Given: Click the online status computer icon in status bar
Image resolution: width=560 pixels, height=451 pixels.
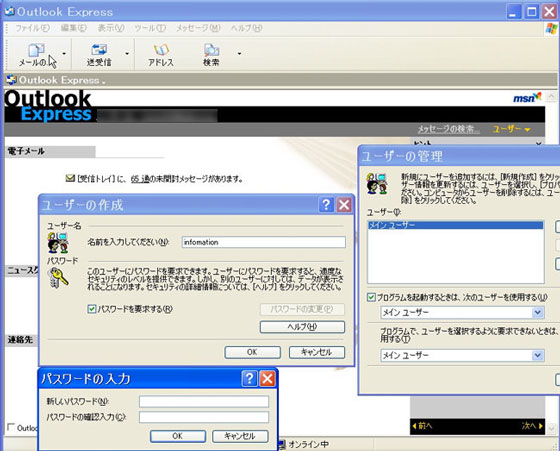Looking at the screenshot, I should point(282,445).
